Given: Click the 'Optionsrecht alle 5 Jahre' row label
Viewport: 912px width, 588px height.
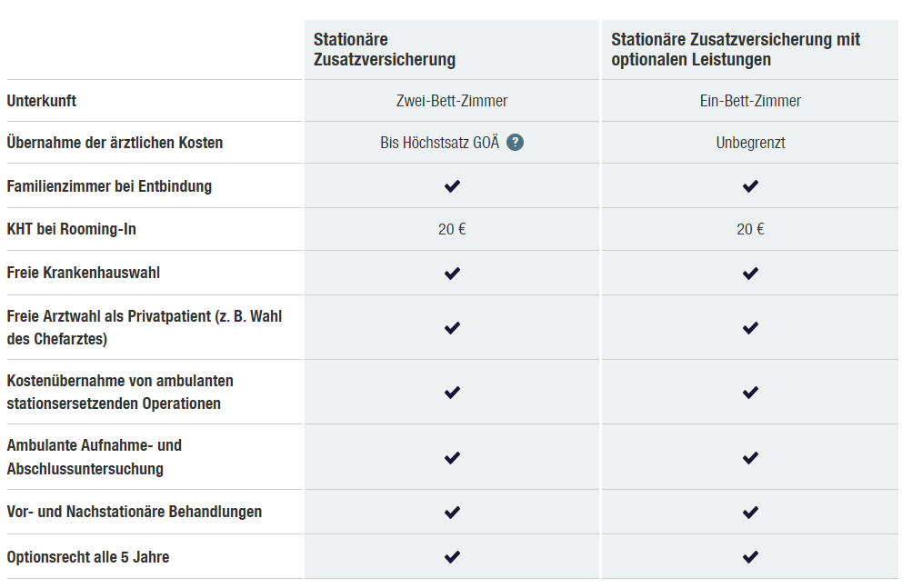Looking at the screenshot, I should tap(88, 557).
